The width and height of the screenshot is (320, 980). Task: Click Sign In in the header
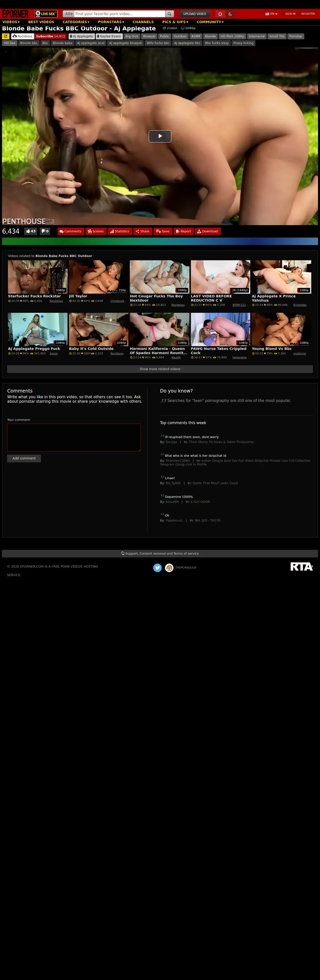point(290,14)
